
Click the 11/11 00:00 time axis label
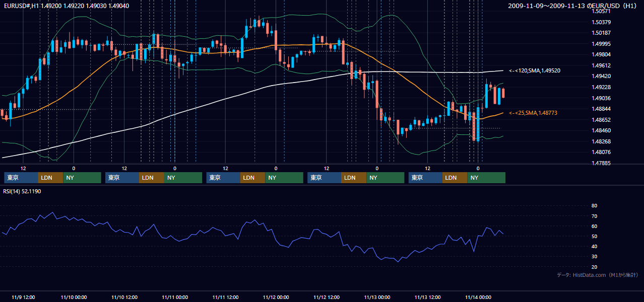[x=175, y=297]
